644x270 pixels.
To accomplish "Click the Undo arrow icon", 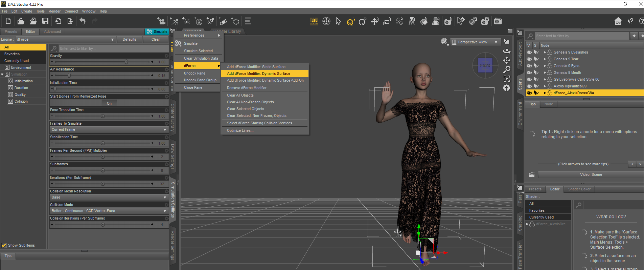I will coord(83,21).
